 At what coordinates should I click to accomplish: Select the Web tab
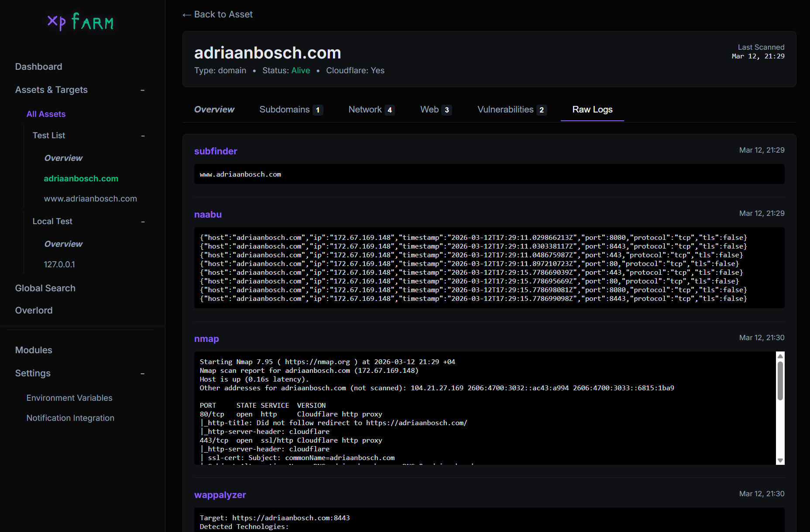pos(435,109)
